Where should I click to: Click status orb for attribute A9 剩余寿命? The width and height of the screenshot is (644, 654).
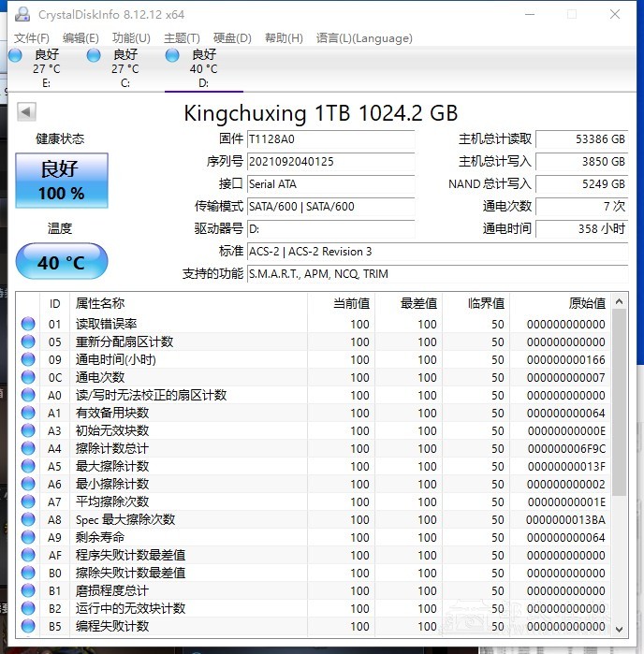[28, 538]
